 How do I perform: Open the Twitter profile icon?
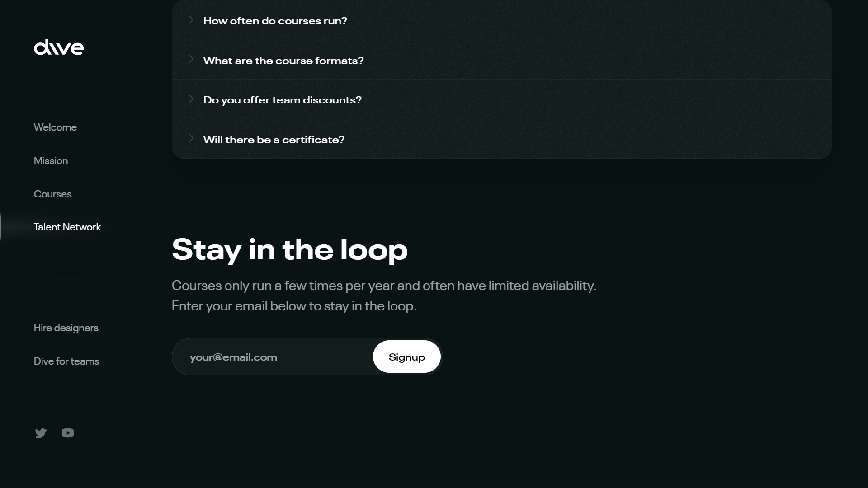41,433
